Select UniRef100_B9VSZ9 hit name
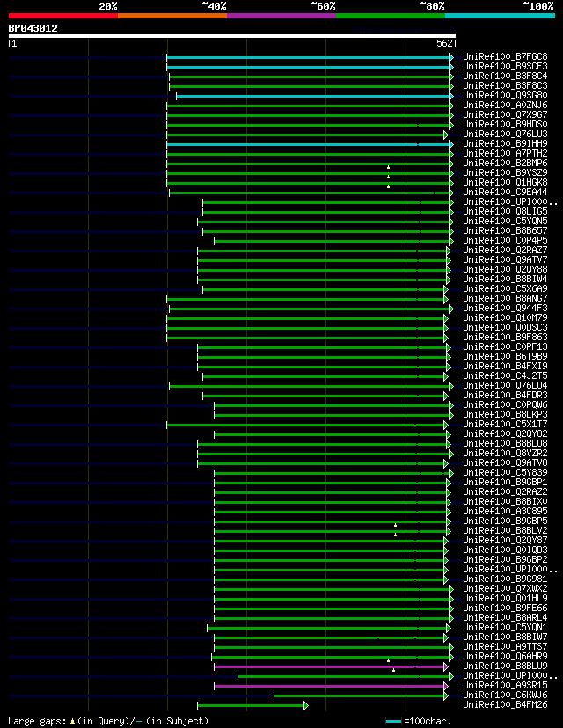 pos(505,172)
